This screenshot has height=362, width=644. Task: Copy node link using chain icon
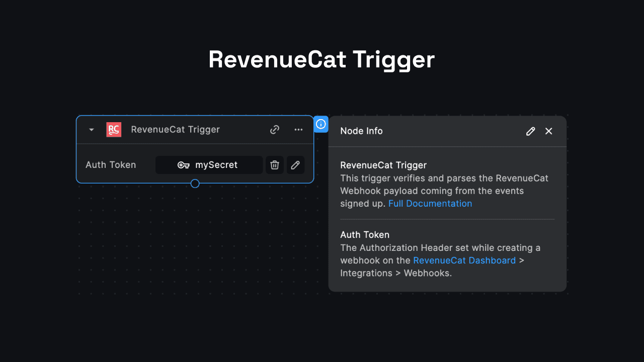pyautogui.click(x=275, y=130)
